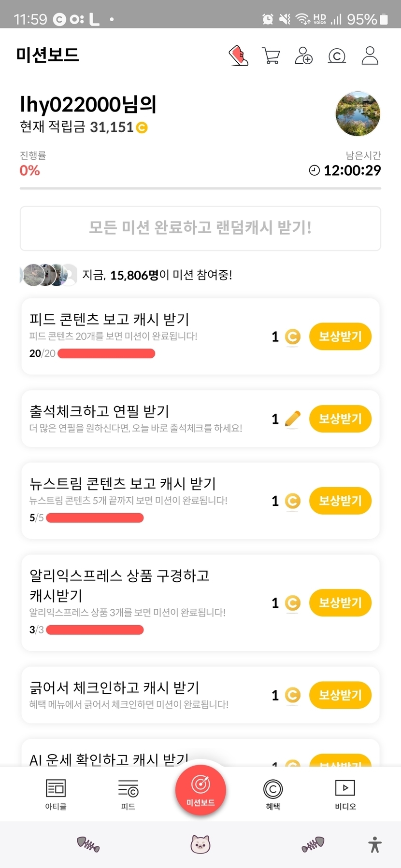Open the shopping cart icon

(x=271, y=56)
